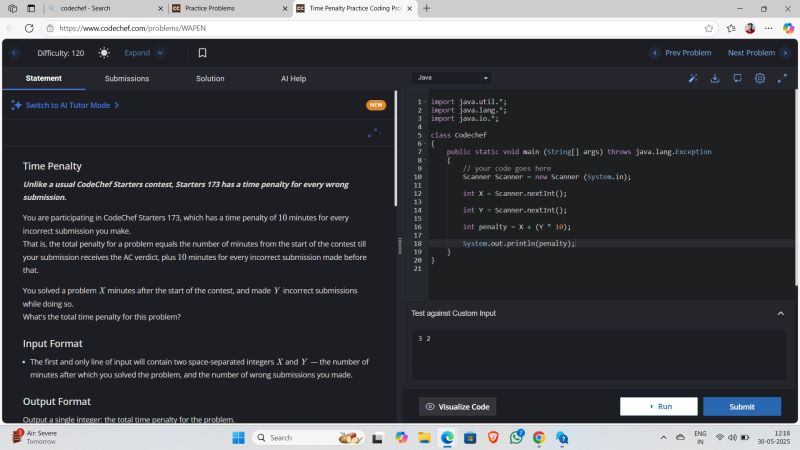Open the AI Help tab
The image size is (800, 450).
click(293, 78)
